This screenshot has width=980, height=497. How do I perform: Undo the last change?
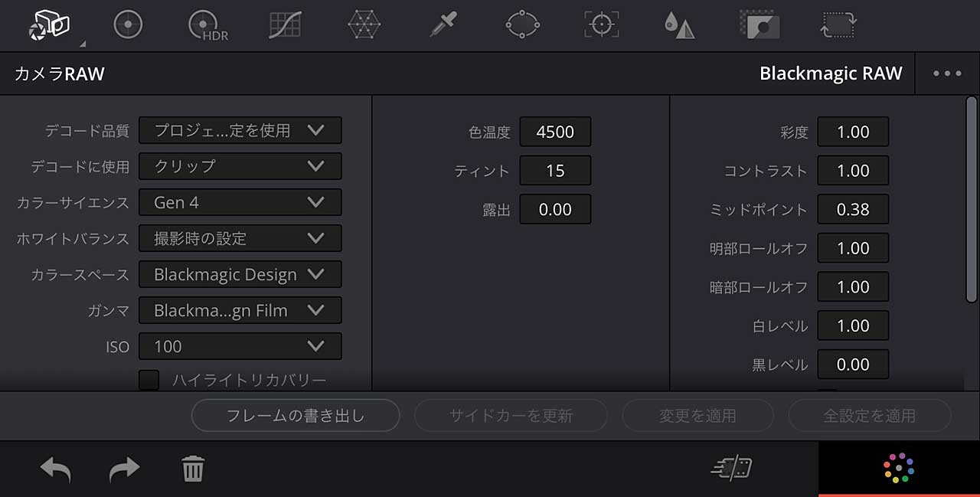pos(55,469)
